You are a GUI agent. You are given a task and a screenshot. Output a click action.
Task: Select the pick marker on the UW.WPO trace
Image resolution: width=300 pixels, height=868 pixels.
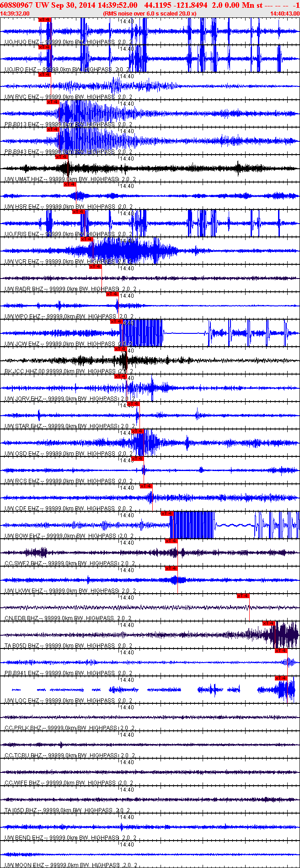[112, 294]
